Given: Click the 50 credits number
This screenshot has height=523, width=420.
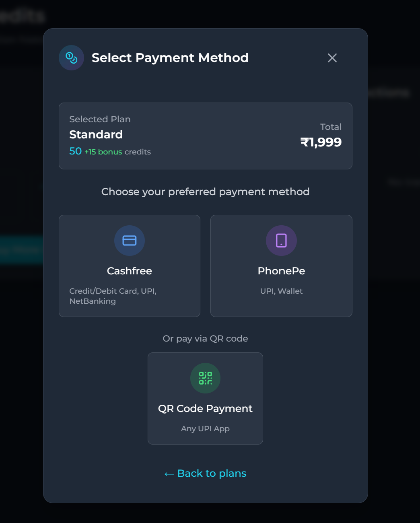Looking at the screenshot, I should [75, 151].
